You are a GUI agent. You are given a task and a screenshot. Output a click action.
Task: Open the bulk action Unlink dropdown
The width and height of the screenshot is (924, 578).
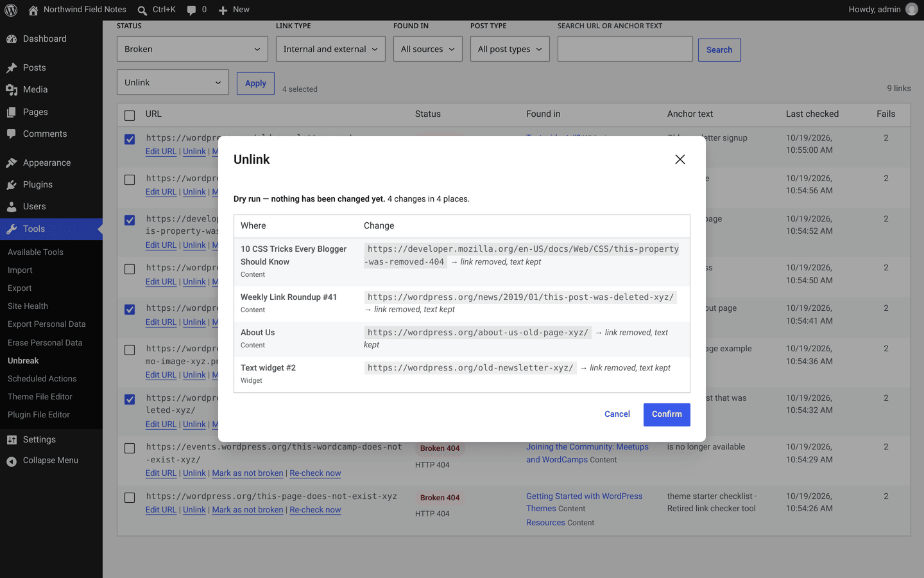173,82
